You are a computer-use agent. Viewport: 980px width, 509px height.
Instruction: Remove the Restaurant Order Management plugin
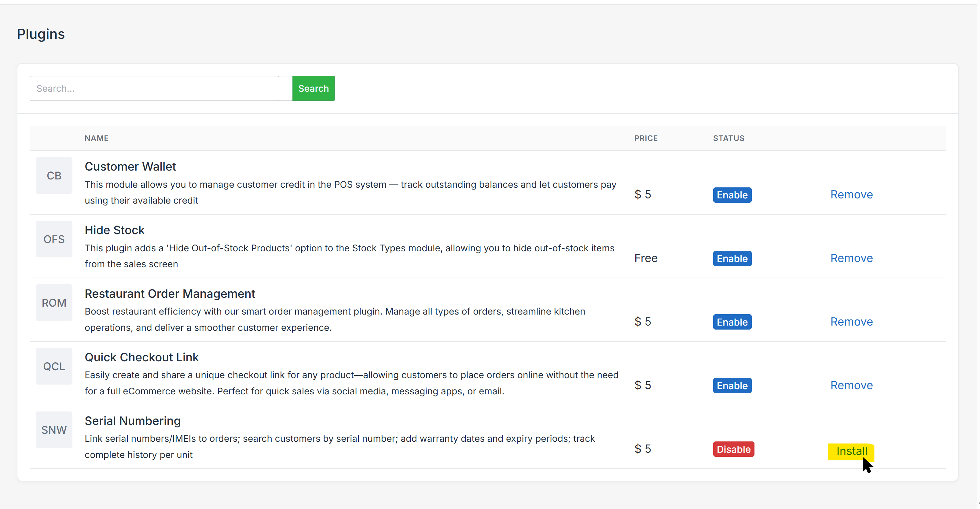pyautogui.click(x=851, y=322)
